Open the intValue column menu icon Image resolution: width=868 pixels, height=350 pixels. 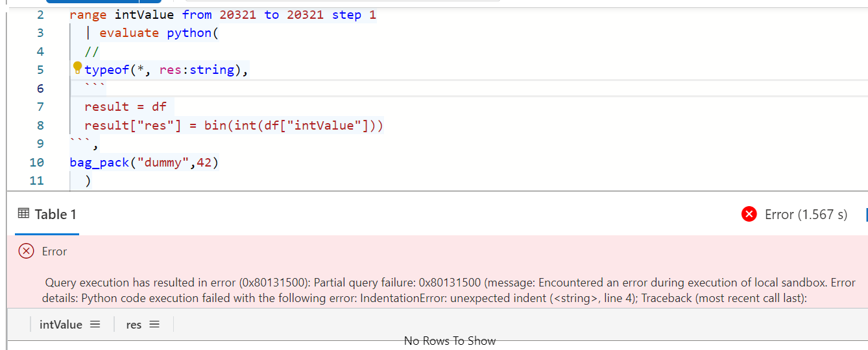(95, 324)
